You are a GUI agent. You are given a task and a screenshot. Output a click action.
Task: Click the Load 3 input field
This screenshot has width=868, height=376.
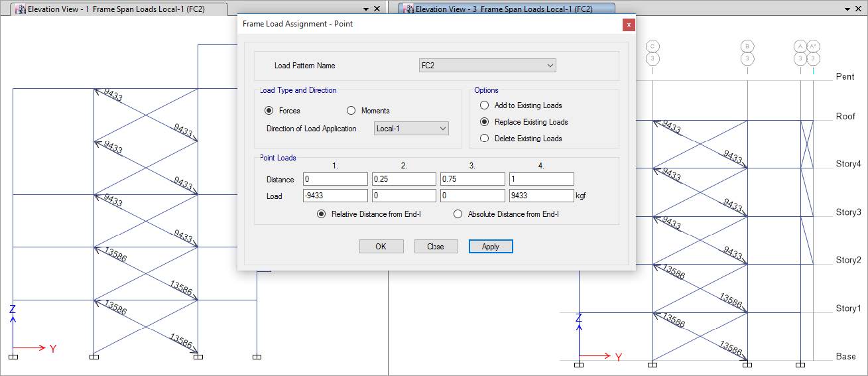click(473, 196)
